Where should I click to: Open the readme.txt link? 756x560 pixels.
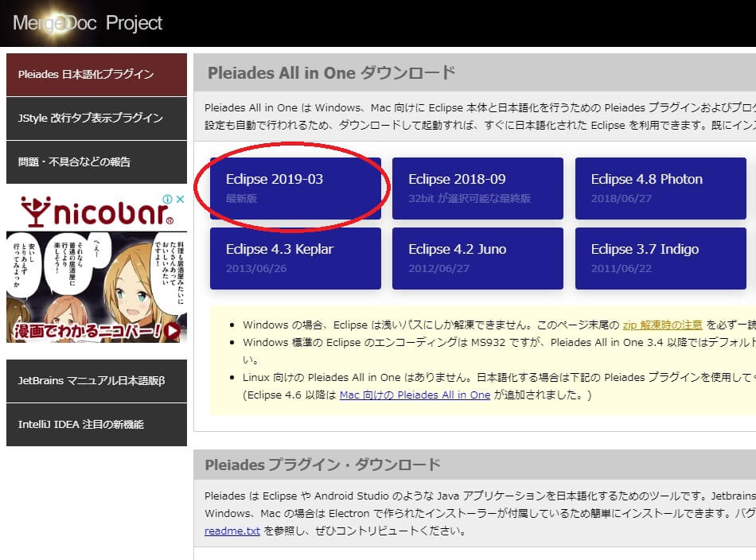click(232, 531)
